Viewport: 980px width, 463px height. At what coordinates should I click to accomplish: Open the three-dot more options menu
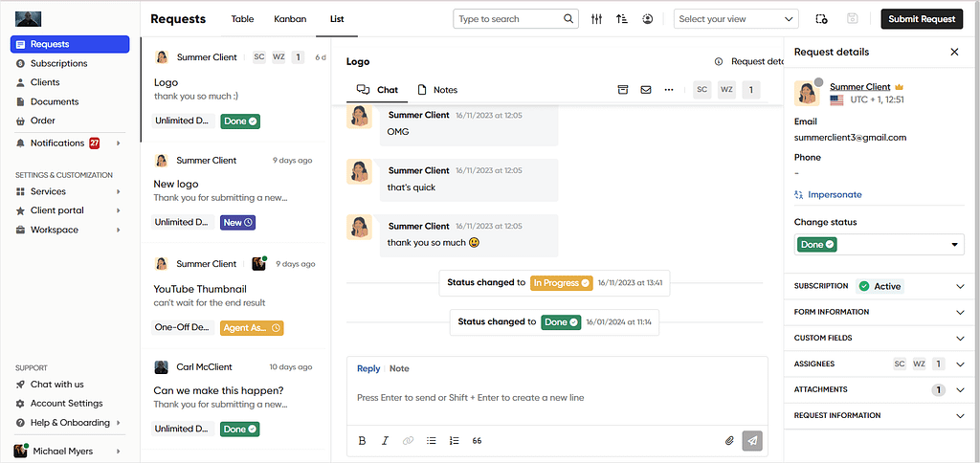(669, 89)
